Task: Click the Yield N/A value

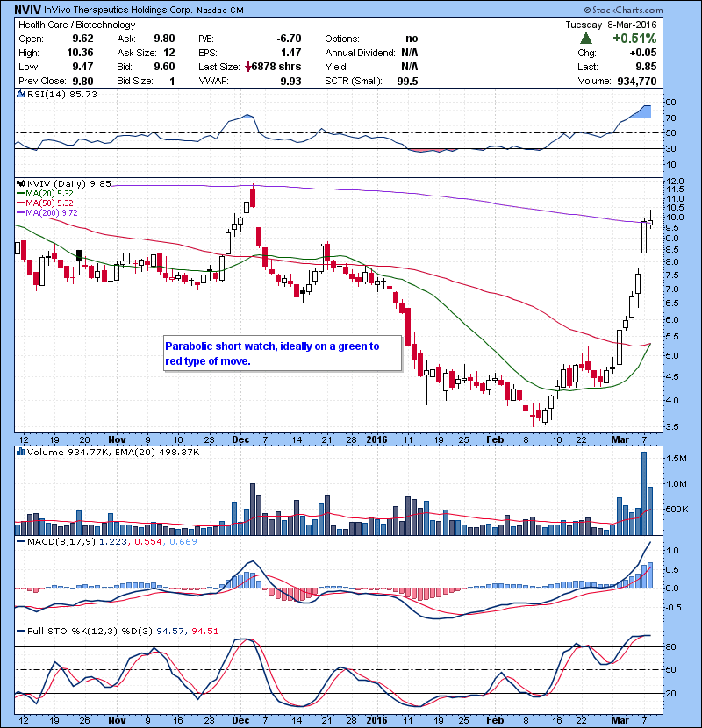Action: [x=410, y=67]
